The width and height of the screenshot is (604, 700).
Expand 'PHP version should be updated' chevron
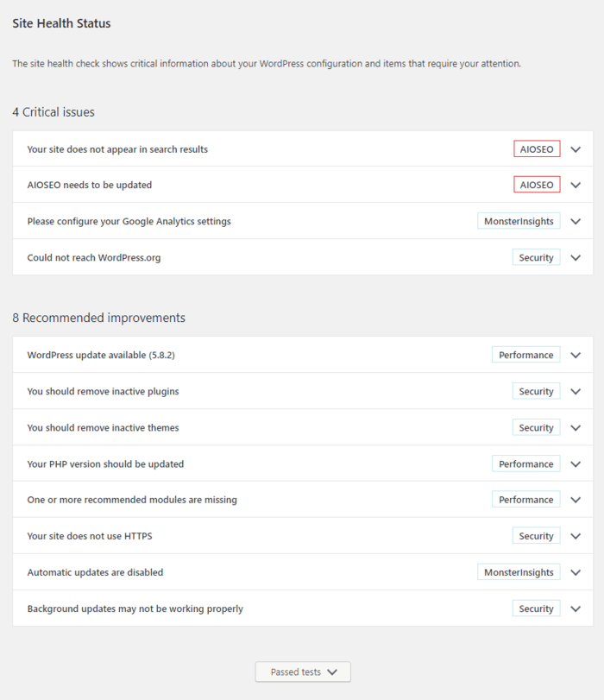[576, 464]
